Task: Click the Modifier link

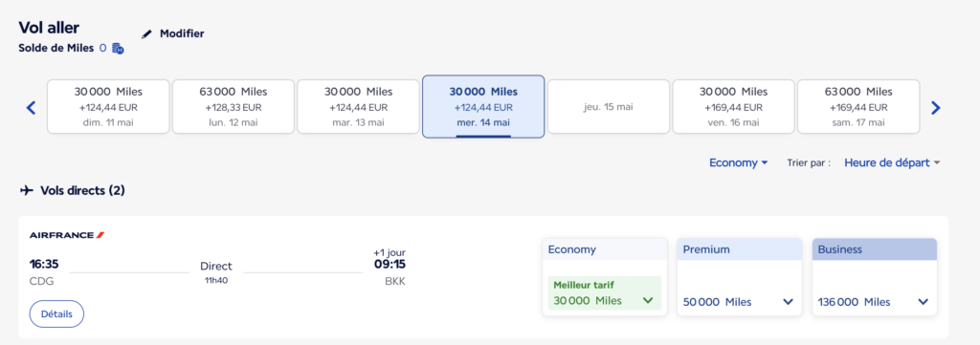Action: [x=182, y=33]
